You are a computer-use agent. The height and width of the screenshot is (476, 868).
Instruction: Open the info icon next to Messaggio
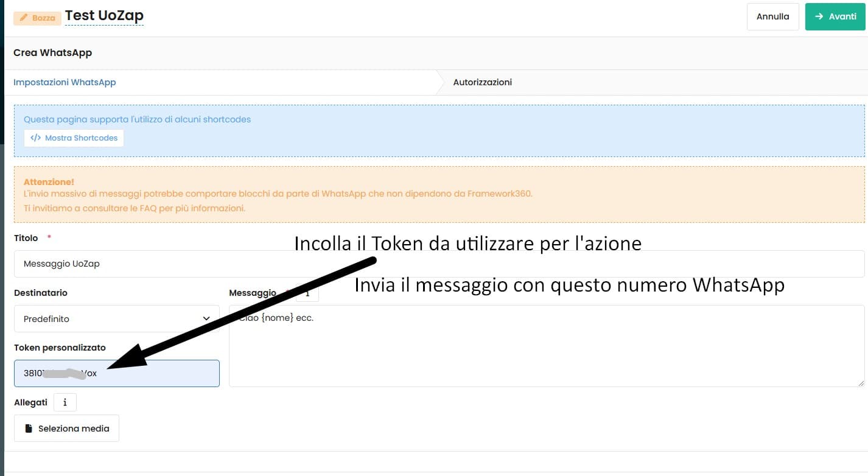point(307,293)
